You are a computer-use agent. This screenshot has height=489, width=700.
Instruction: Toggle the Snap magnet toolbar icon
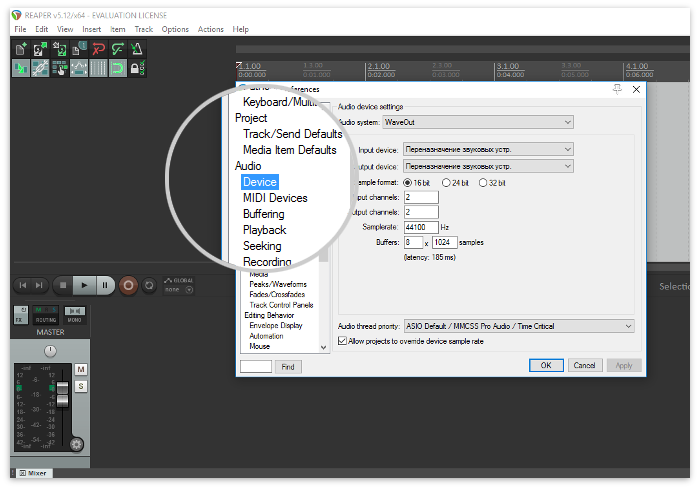(x=117, y=68)
